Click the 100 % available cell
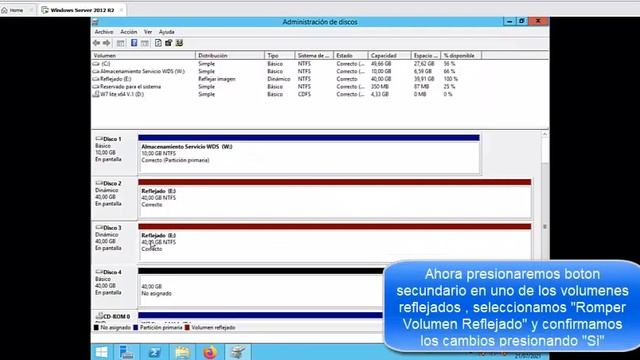Viewport: 640px width, 360px height. point(451,79)
